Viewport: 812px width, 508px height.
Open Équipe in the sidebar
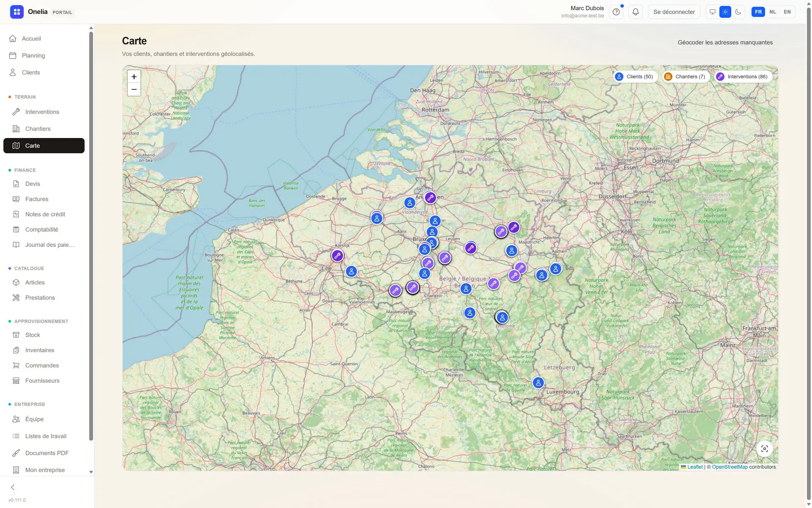44,419
